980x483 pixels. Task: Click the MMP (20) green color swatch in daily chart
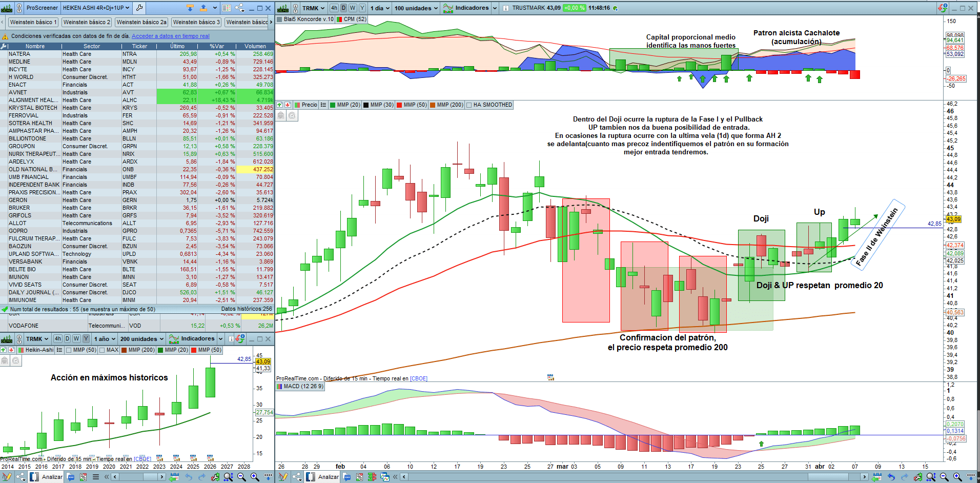[x=333, y=105]
